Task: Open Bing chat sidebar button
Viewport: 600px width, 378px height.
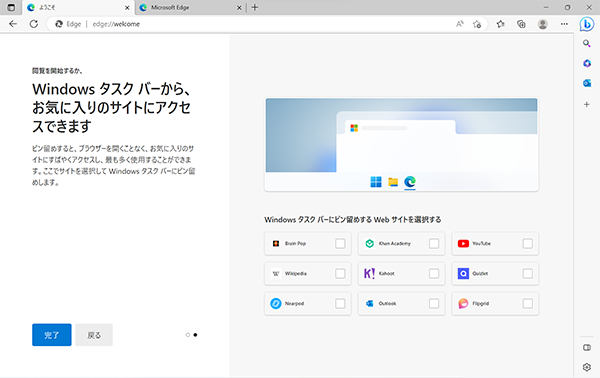Action: [x=587, y=24]
